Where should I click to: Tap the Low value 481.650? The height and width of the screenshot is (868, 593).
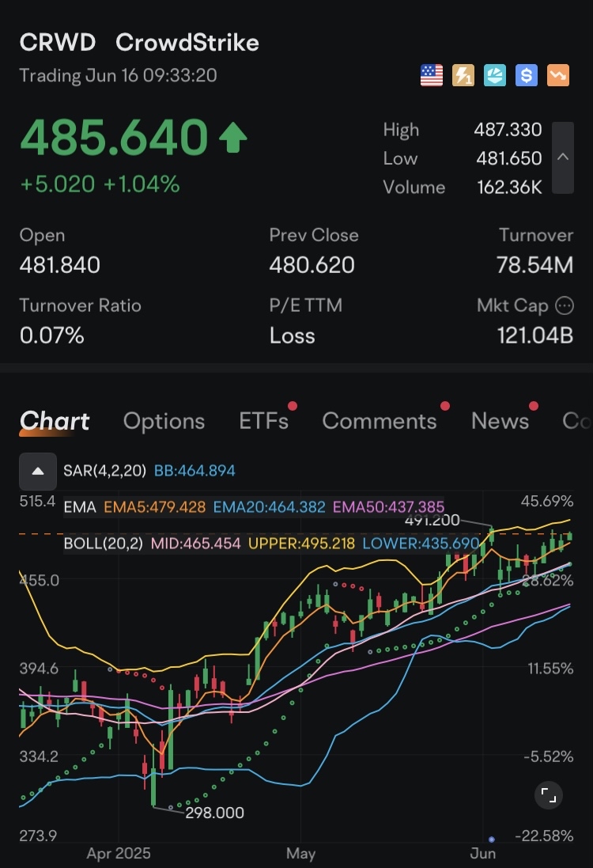(x=509, y=158)
